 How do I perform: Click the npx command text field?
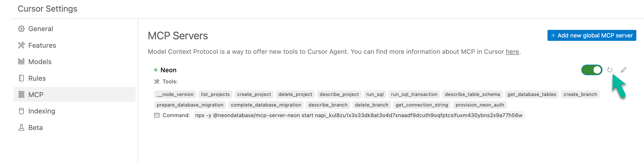(x=359, y=115)
